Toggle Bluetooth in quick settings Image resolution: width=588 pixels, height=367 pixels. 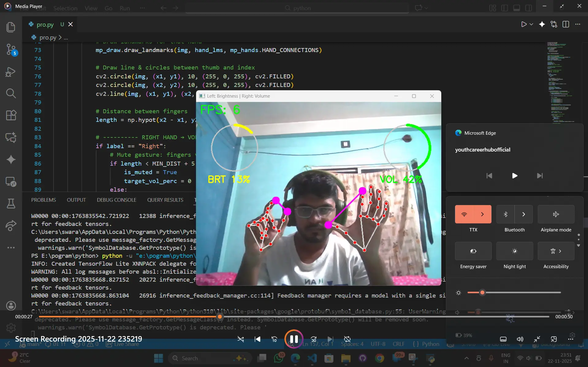tap(506, 214)
